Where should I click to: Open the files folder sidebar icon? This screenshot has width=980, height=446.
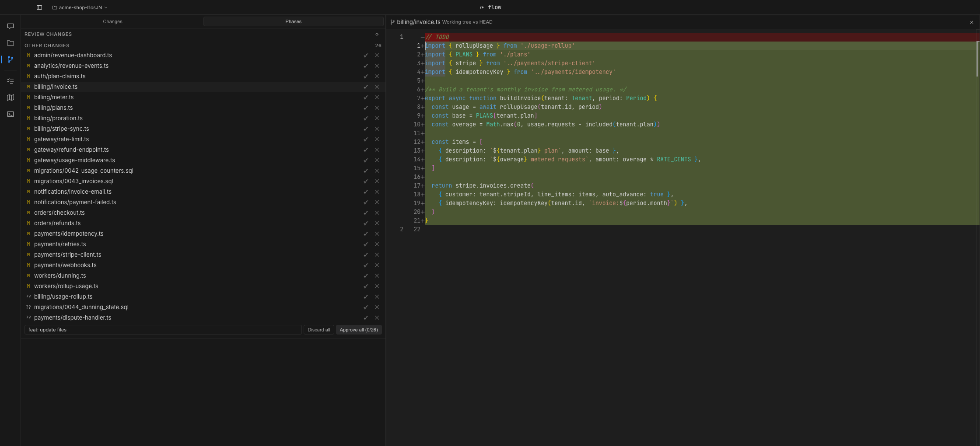[10, 43]
